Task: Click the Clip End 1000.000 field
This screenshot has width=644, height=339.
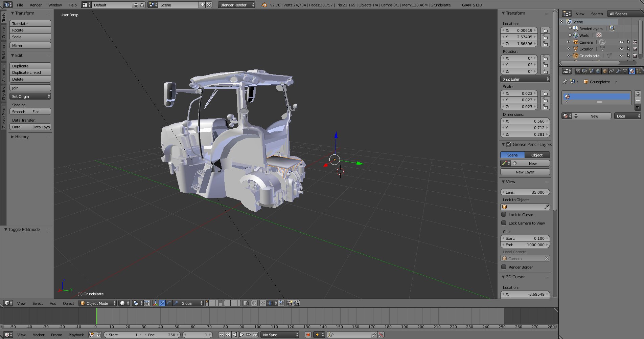Action: [525, 245]
